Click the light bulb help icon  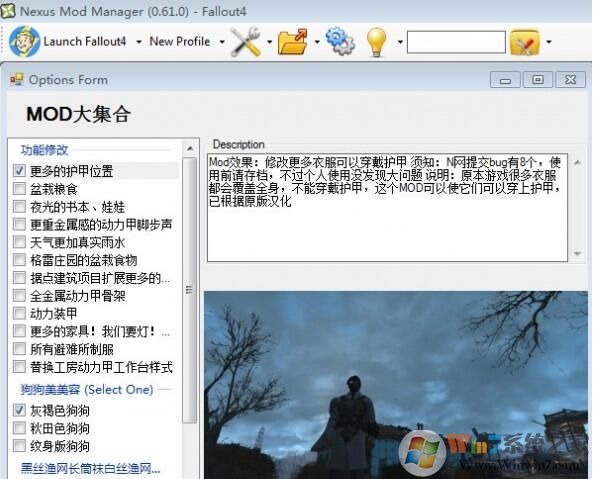[x=376, y=43]
